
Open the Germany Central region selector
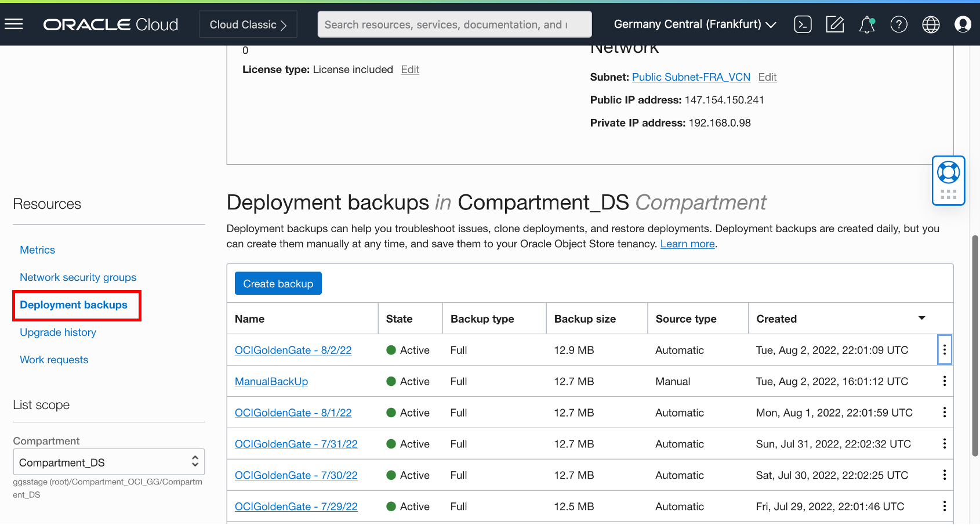coord(694,24)
